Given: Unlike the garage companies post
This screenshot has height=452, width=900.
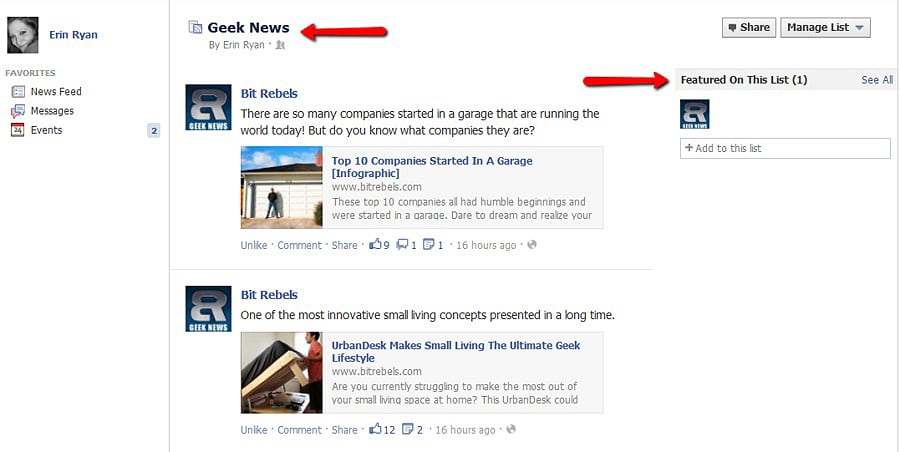Looking at the screenshot, I should click(254, 245).
